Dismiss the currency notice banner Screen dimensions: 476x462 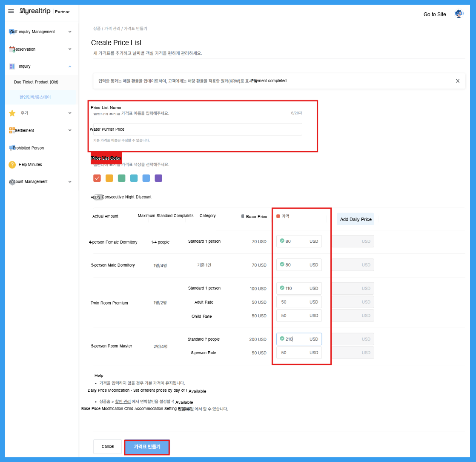click(x=458, y=81)
